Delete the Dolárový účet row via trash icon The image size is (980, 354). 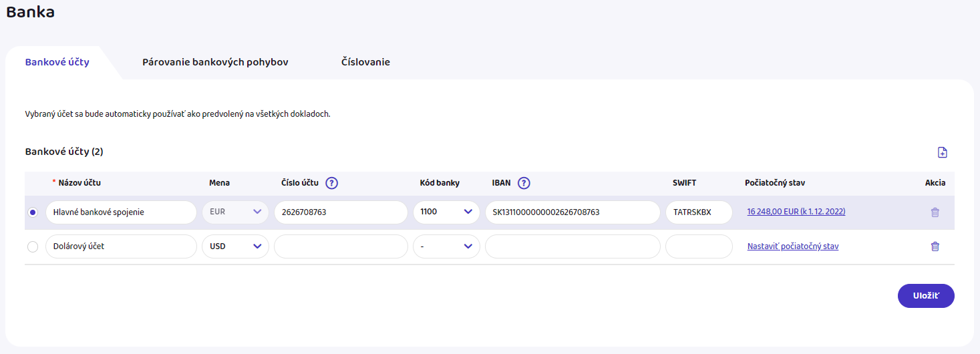tap(935, 246)
